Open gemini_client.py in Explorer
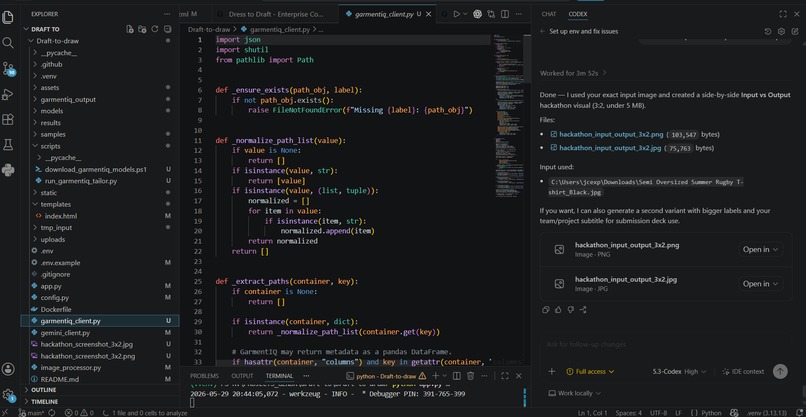 (65, 333)
